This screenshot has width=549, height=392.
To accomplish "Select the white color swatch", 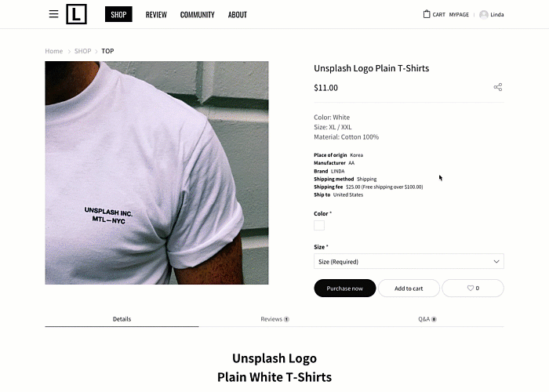I will (x=319, y=226).
